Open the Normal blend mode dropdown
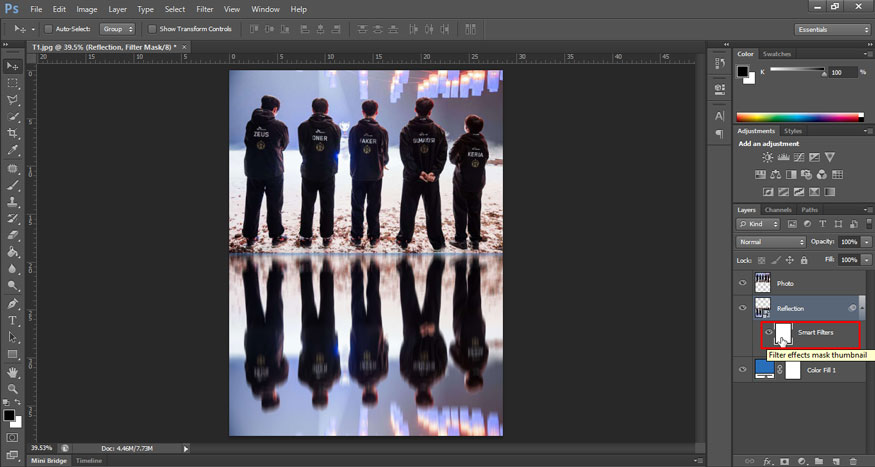Image resolution: width=875 pixels, height=467 pixels. coord(771,242)
